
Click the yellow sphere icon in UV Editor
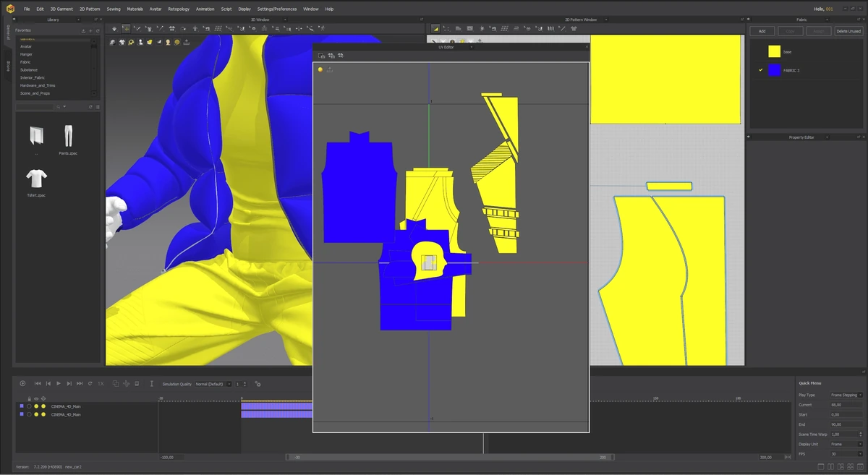tap(320, 69)
